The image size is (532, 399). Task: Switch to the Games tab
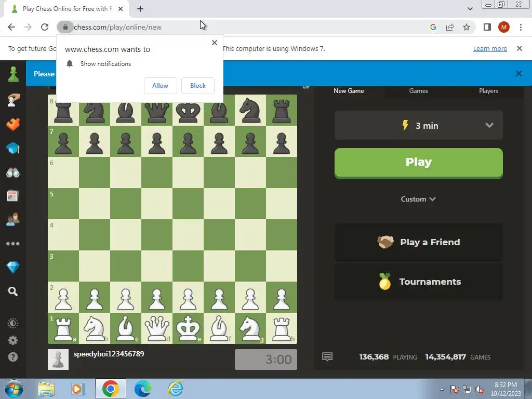pos(419,91)
